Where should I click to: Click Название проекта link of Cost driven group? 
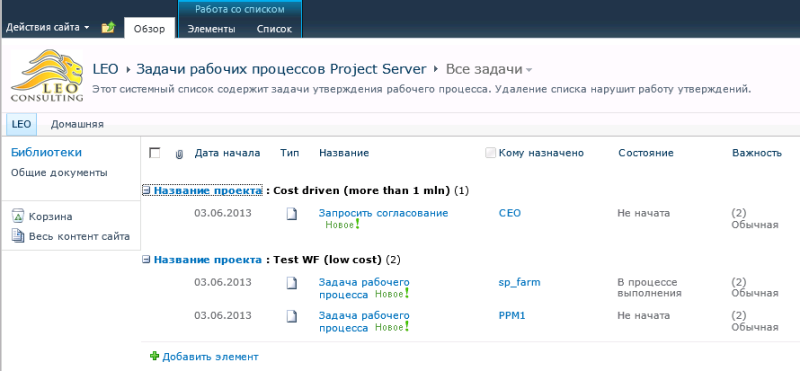pos(208,190)
